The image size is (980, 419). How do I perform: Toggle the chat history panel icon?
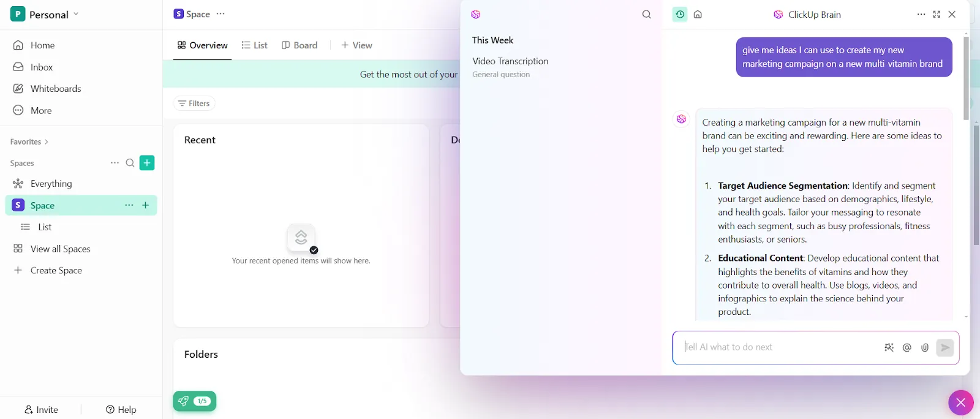pyautogui.click(x=680, y=14)
